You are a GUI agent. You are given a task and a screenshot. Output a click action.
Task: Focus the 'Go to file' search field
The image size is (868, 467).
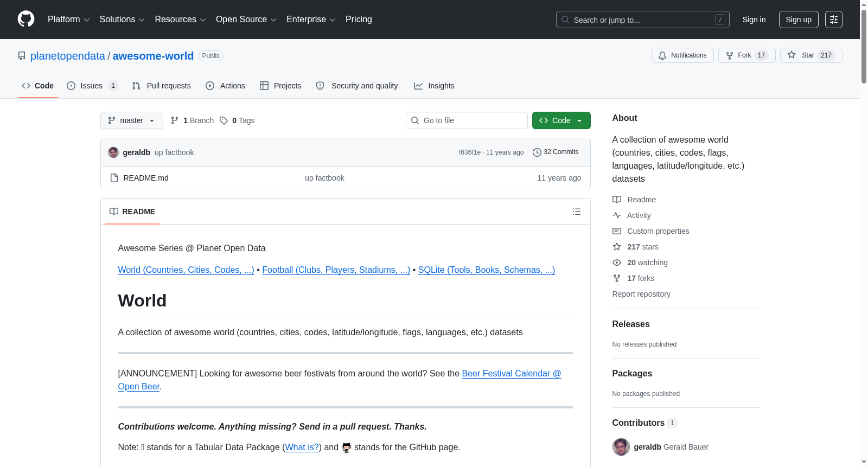click(467, 120)
